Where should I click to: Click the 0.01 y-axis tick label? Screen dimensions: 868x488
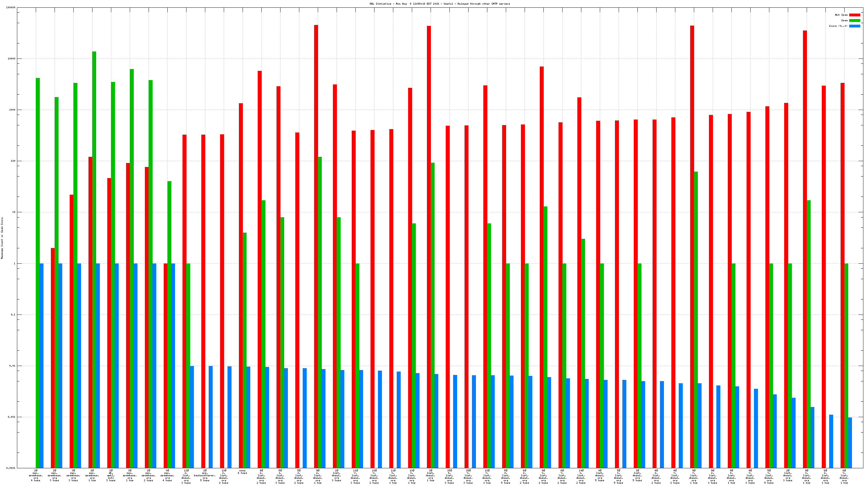tap(12, 366)
